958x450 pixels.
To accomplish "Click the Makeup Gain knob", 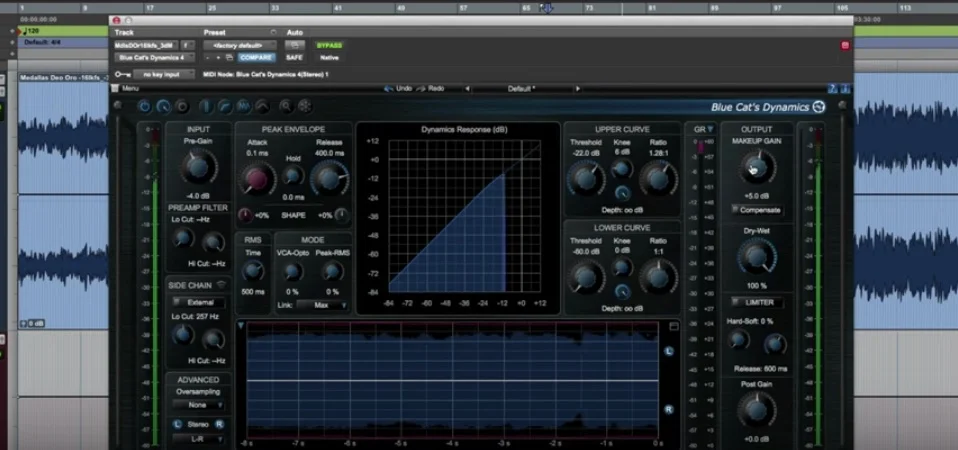I will (758, 166).
